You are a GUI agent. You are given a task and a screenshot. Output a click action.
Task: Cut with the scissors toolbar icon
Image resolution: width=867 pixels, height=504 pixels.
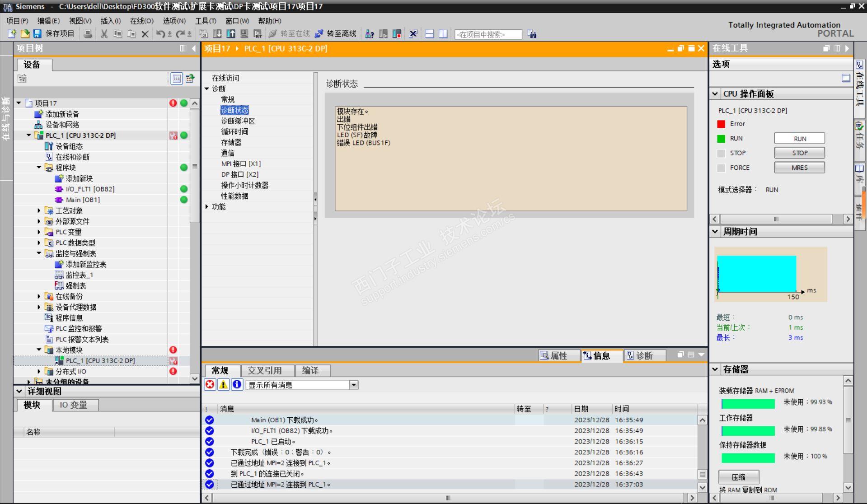click(x=104, y=34)
